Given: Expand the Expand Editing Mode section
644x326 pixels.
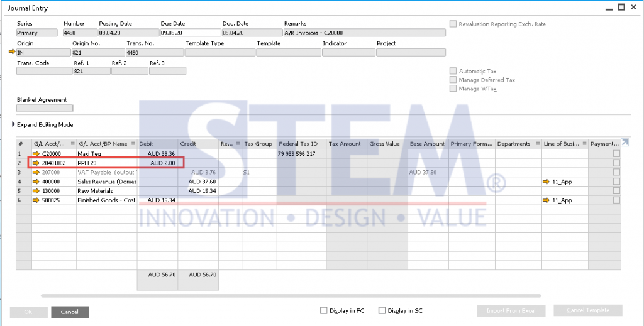Looking at the screenshot, I should pyautogui.click(x=14, y=124).
